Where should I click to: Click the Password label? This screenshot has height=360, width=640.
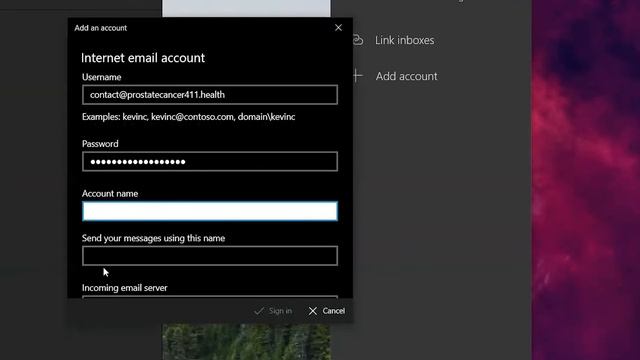click(x=100, y=144)
